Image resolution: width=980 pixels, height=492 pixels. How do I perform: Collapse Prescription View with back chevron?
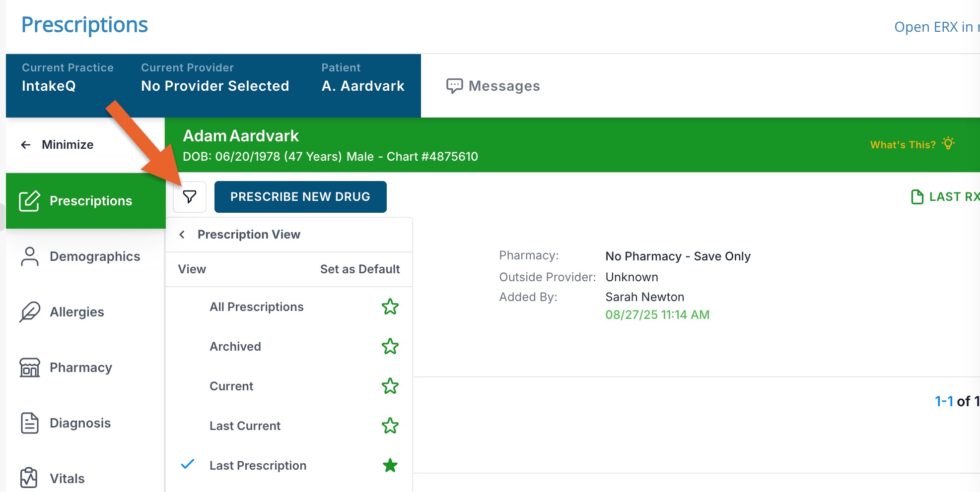click(x=182, y=235)
